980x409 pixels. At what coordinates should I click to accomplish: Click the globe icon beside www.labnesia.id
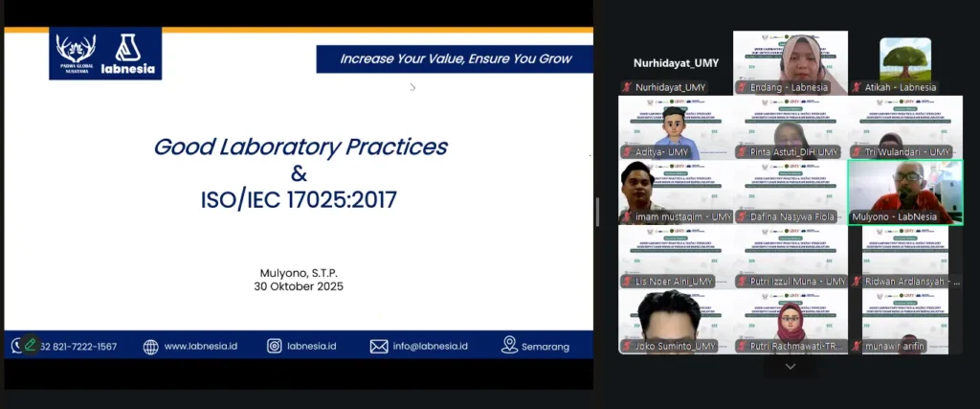tap(150, 347)
